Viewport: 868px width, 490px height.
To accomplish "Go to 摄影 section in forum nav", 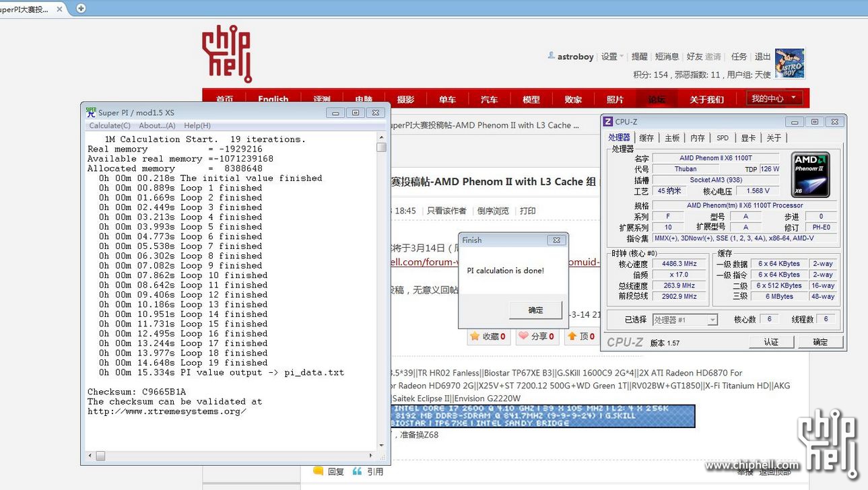I will point(405,100).
